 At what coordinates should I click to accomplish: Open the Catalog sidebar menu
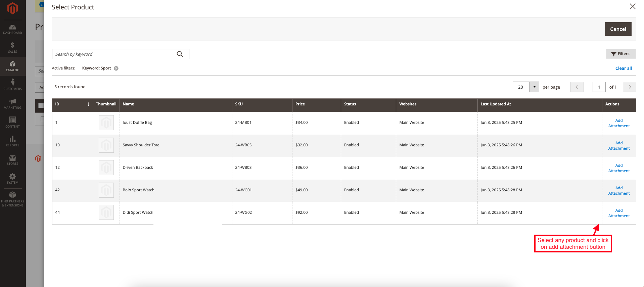[12, 66]
